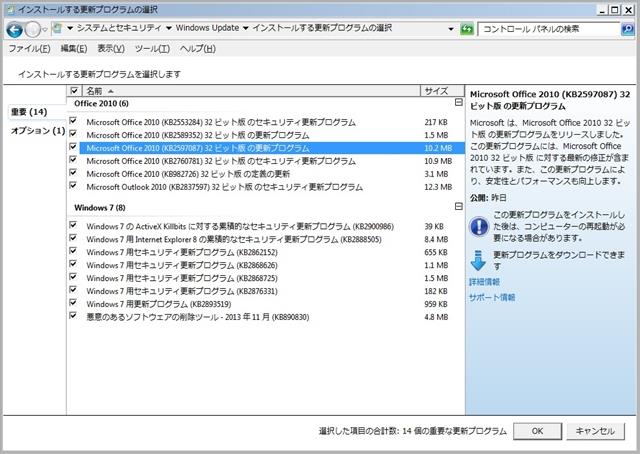
Task: Uncheck the KB2868626 Windows 7 update checkbox
Action: [x=73, y=264]
